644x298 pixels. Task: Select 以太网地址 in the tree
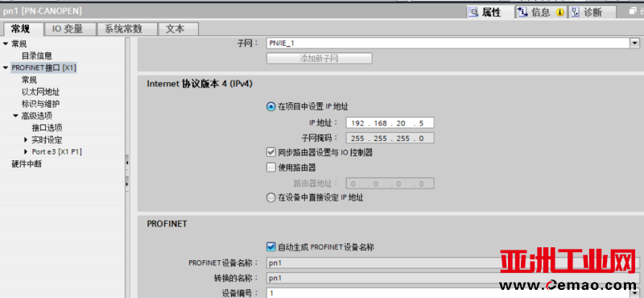coord(41,92)
